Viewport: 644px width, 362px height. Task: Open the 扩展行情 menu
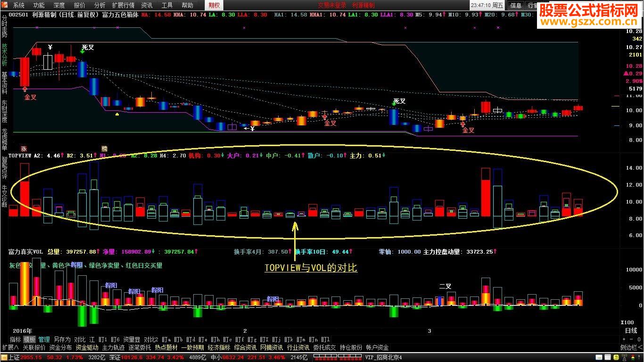[124, 5]
